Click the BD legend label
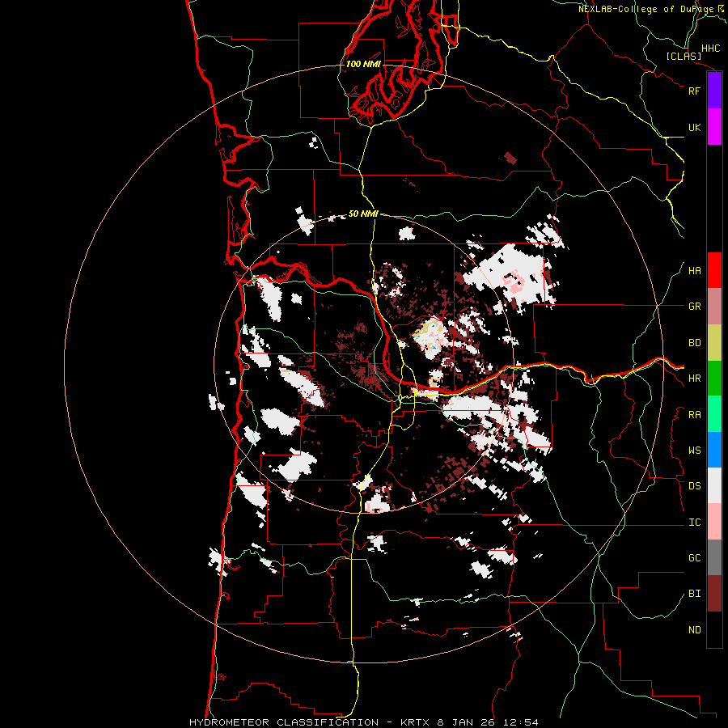This screenshot has width=728, height=728. click(694, 343)
